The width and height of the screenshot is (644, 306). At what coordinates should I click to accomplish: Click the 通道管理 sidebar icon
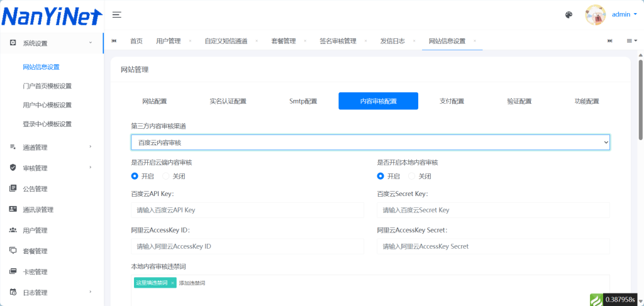[13, 147]
